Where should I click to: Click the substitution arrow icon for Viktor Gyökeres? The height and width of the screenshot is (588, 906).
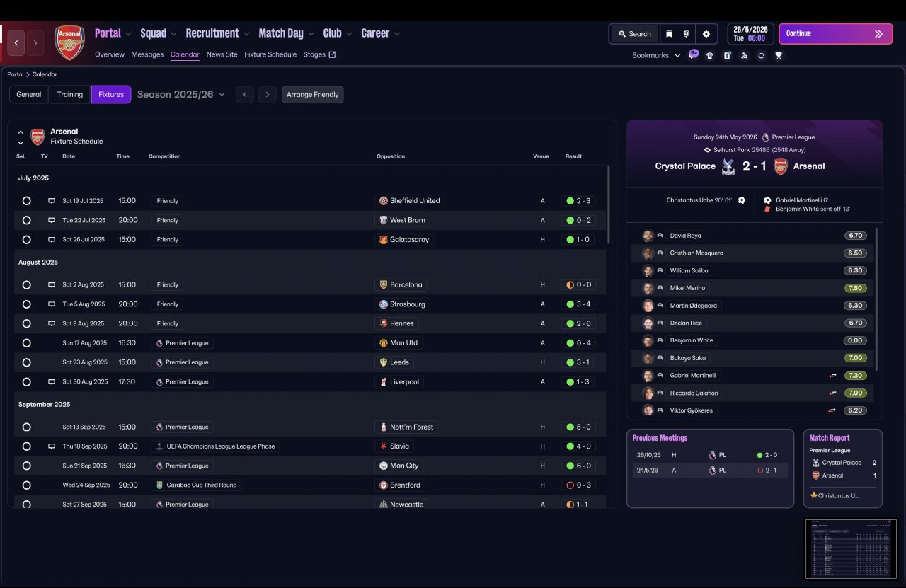click(x=833, y=410)
